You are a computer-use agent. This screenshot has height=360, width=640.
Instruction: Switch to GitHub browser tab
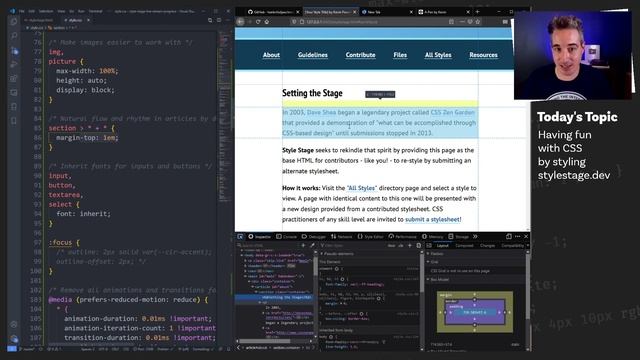(273, 12)
